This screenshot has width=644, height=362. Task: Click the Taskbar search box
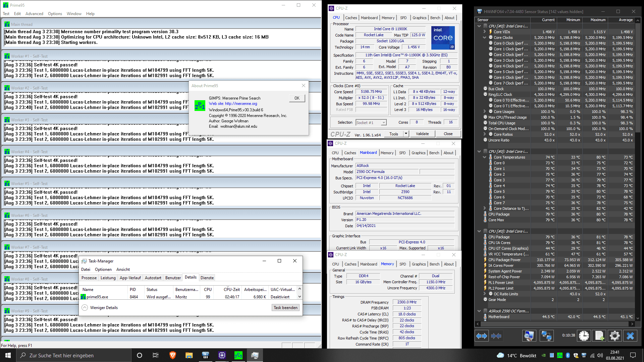pyautogui.click(x=73, y=355)
